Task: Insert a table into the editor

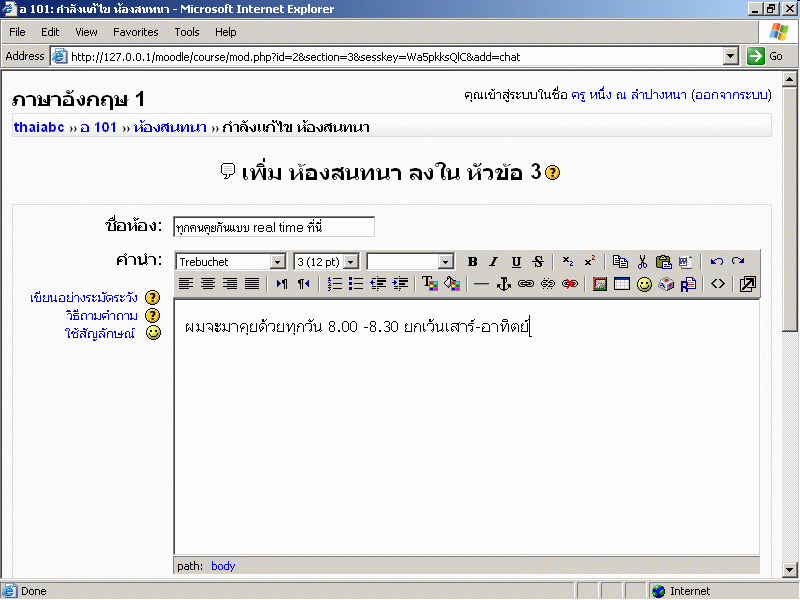Action: click(622, 284)
